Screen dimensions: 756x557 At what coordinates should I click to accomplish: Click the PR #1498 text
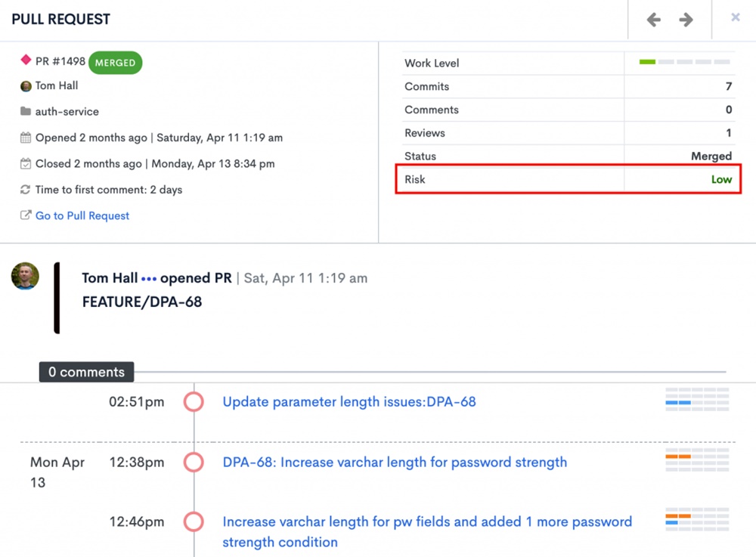pos(60,61)
